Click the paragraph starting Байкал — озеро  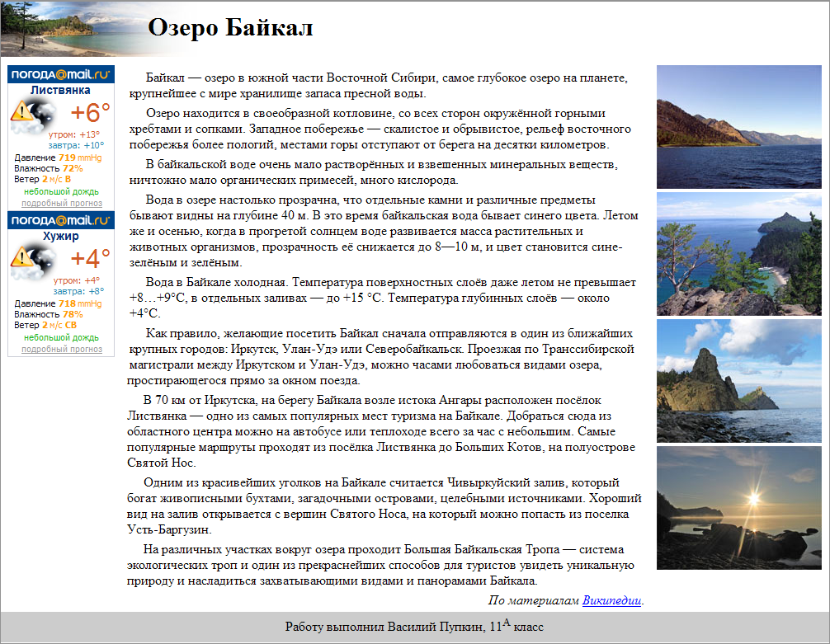(379, 86)
